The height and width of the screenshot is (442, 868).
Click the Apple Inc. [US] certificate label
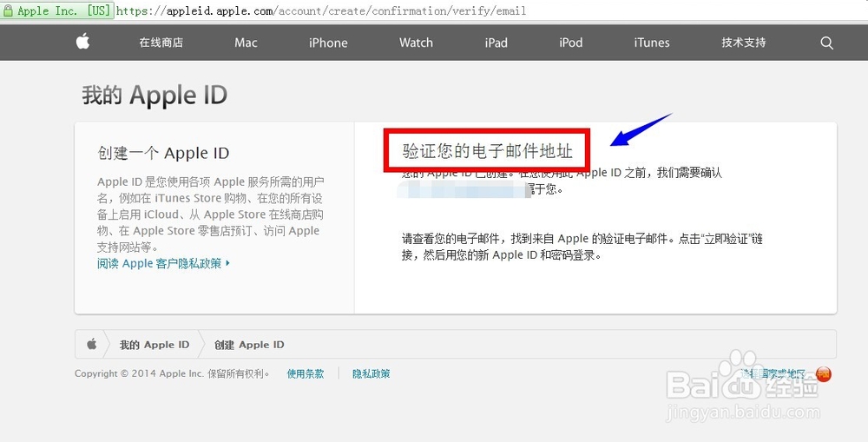[x=63, y=10]
